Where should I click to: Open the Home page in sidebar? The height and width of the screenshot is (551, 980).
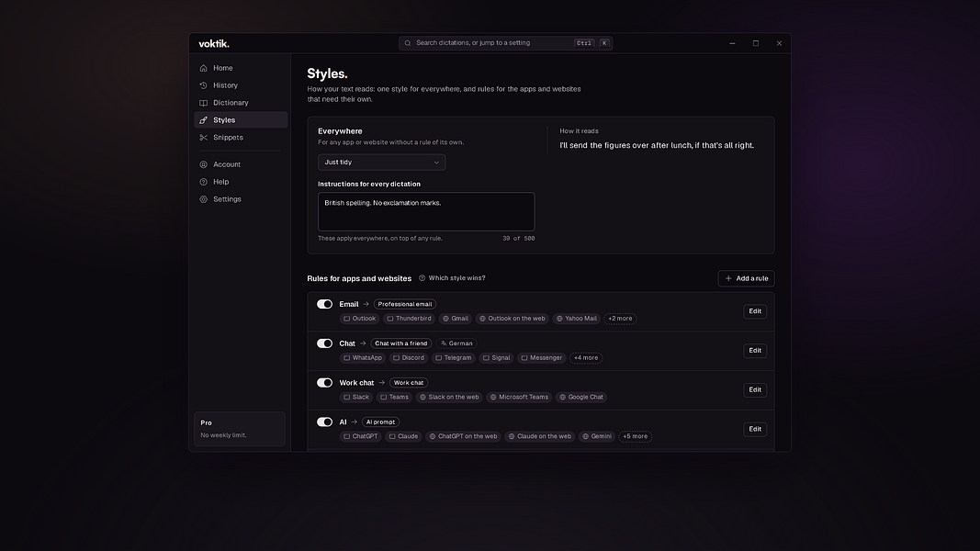[241, 68]
